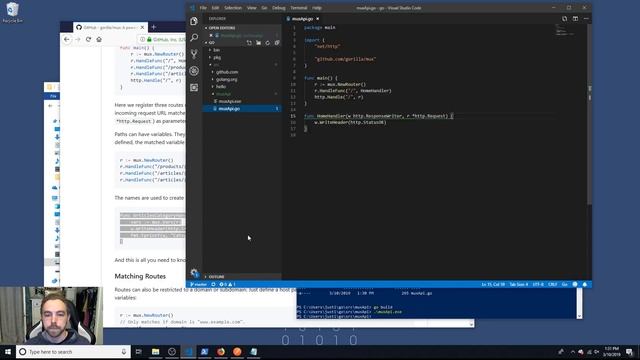Click the feedback smiley in status bar
This screenshot has height=360, width=640.
click(x=575, y=284)
